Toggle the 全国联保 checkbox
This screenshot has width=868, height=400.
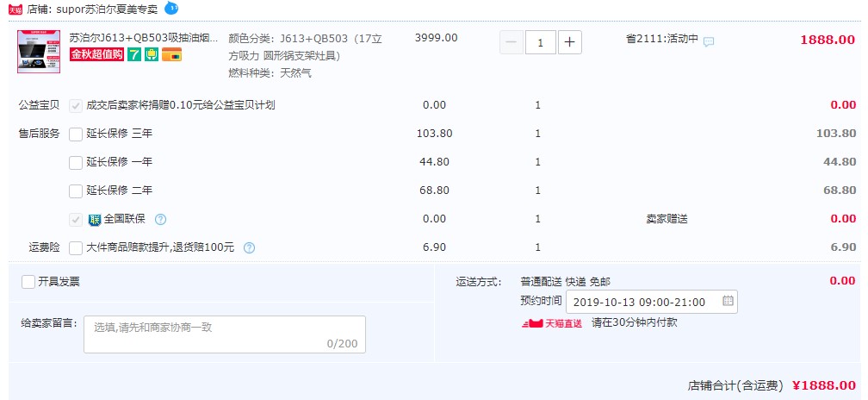(x=76, y=219)
